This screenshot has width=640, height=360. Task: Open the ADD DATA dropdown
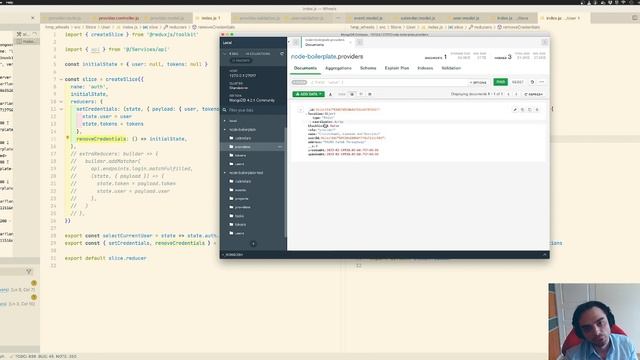pyautogui.click(x=309, y=94)
